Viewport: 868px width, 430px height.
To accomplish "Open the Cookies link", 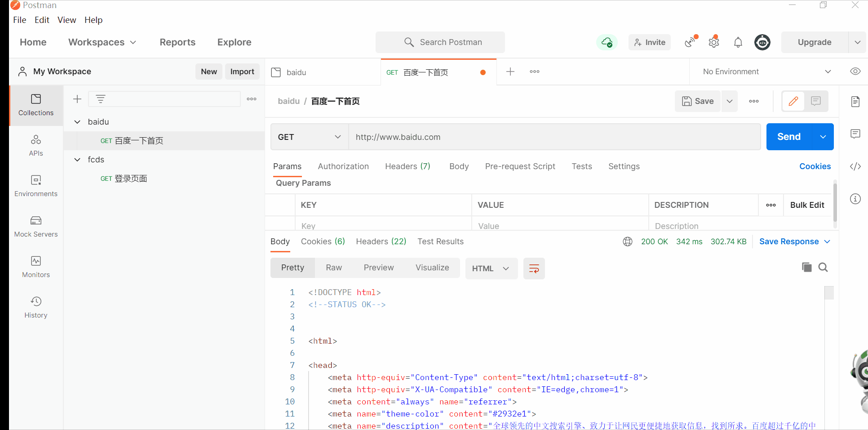I will pos(815,166).
